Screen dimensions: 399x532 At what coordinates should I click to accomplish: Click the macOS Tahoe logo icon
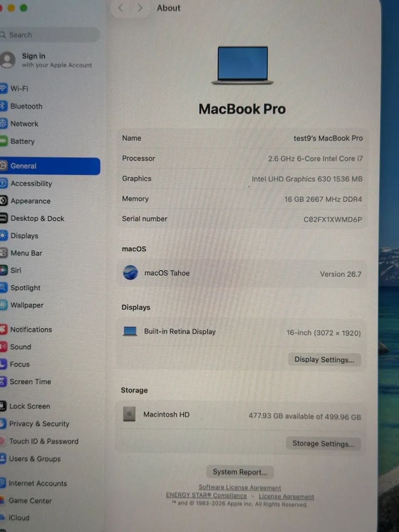131,273
